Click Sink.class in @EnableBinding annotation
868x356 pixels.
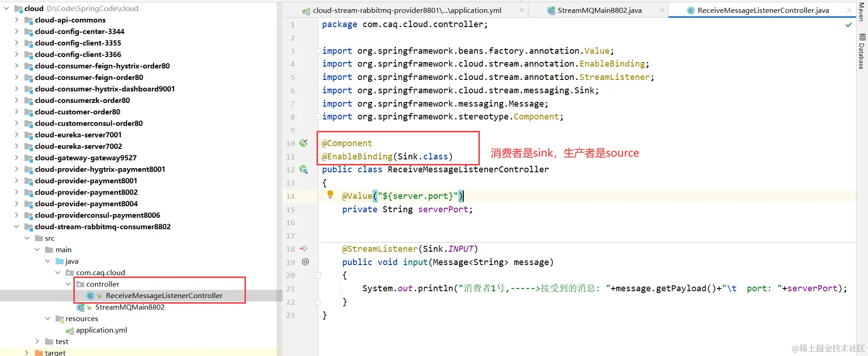423,157
